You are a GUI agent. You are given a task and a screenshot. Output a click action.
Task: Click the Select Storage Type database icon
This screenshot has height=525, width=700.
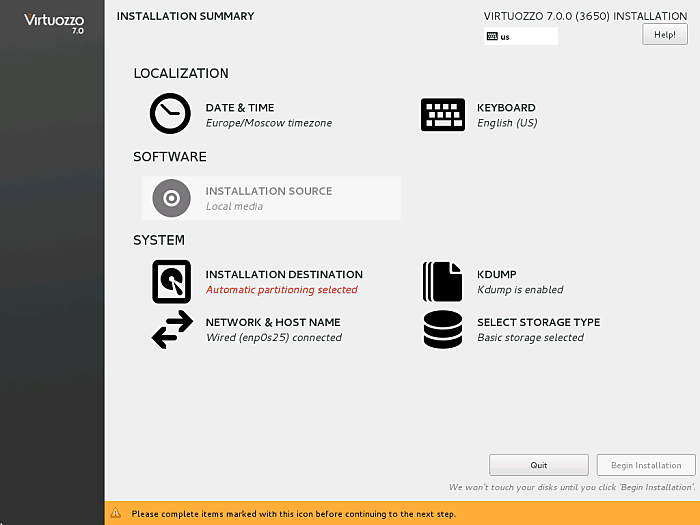[443, 330]
